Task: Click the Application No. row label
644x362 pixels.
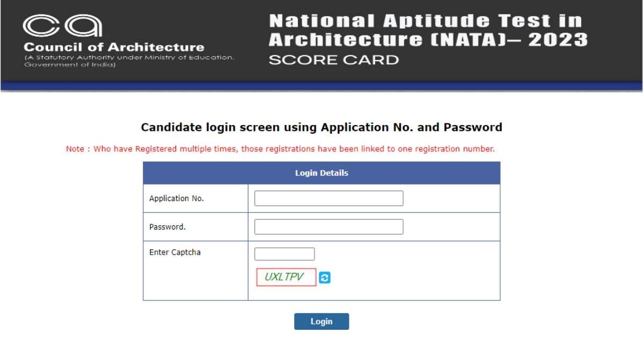Action: 175,198
